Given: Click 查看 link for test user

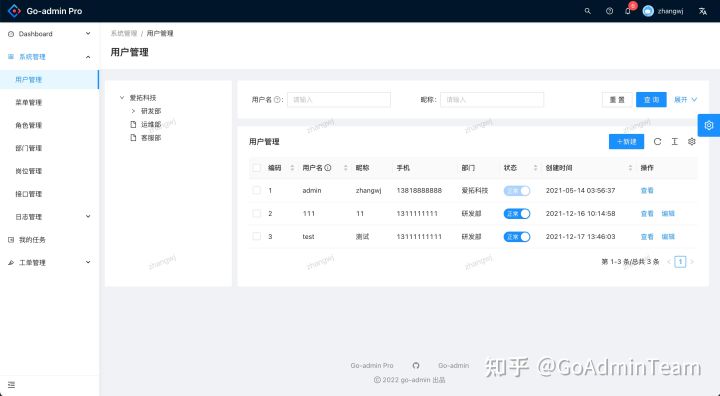Looking at the screenshot, I should (647, 237).
